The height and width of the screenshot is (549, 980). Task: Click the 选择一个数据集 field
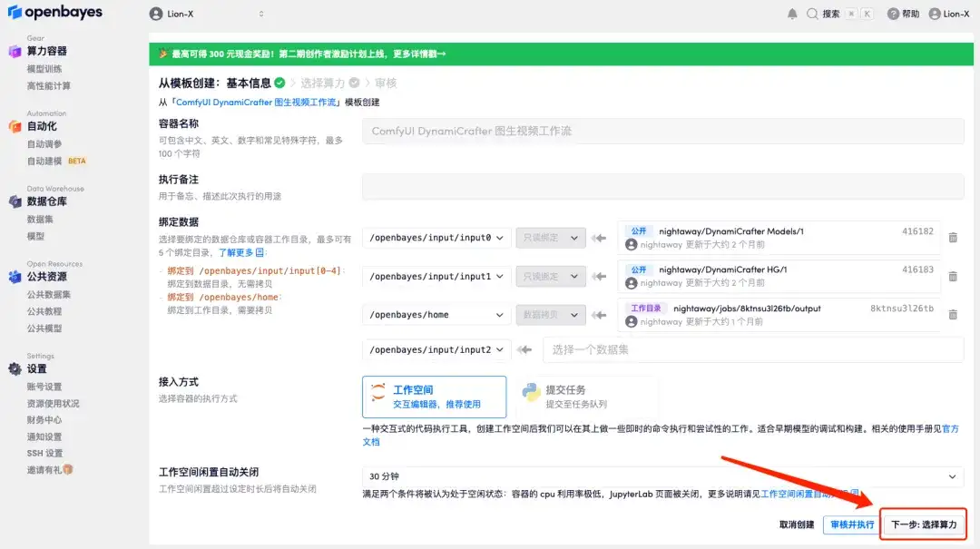[753, 349]
